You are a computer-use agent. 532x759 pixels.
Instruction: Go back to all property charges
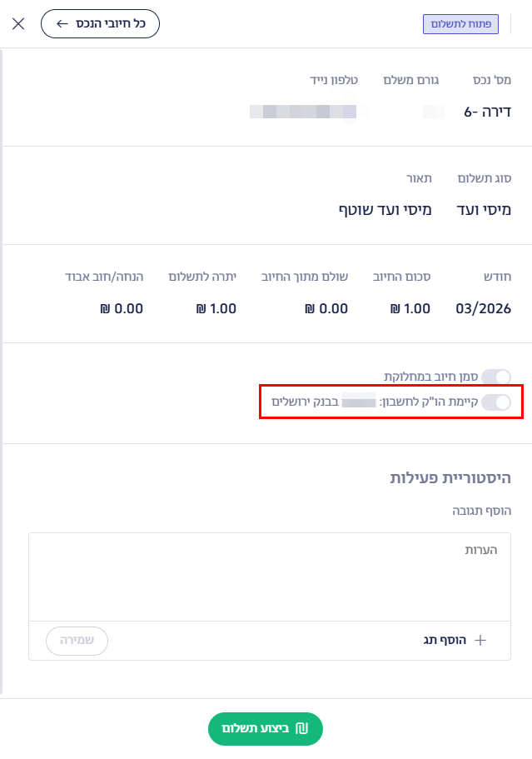(x=100, y=23)
